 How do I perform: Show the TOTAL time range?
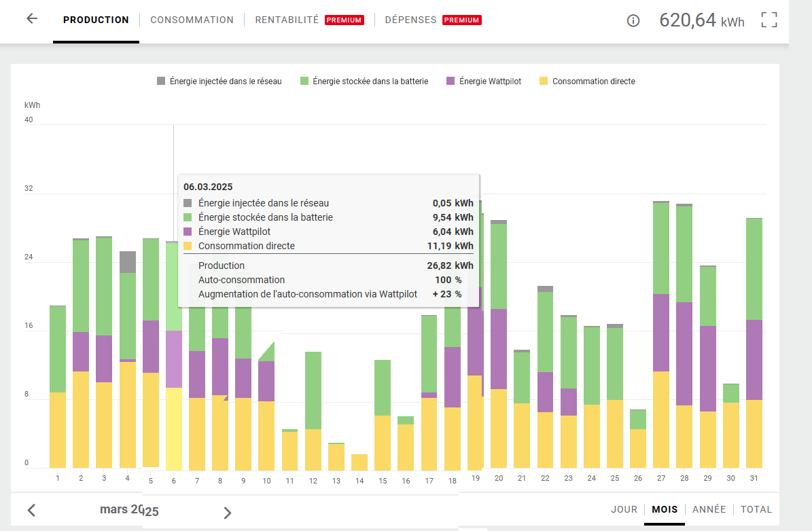(x=756, y=509)
